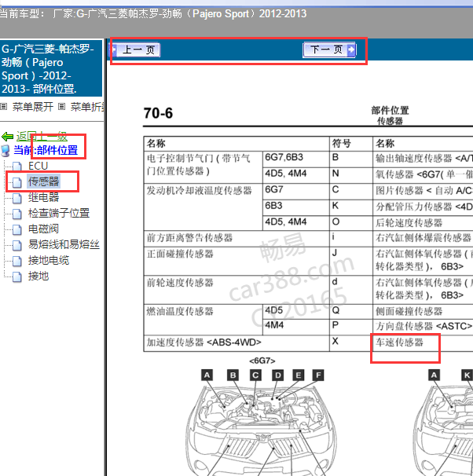Screen dimensions: 473x476
Task: Click 后轮速度传感器 table cell
Action: 422,223
